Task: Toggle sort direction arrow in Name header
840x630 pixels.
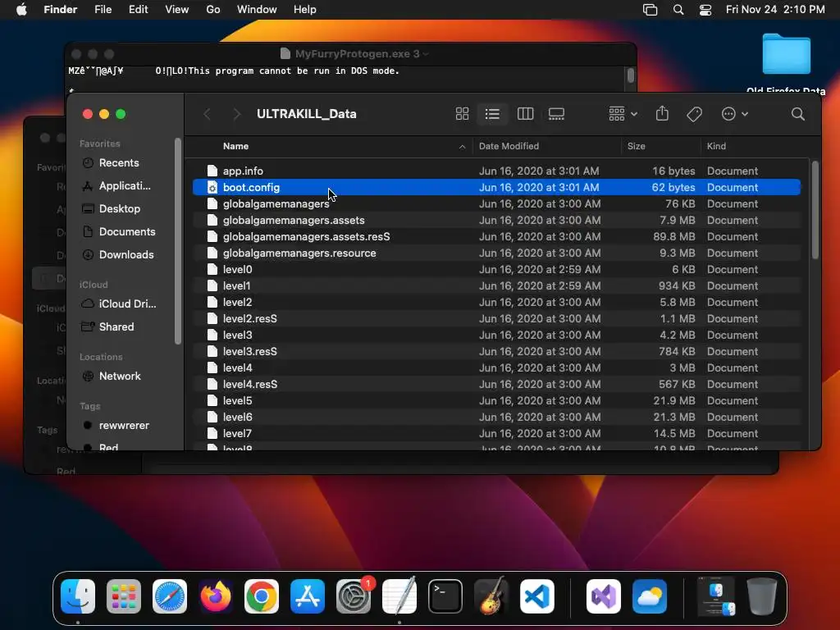Action: point(463,147)
